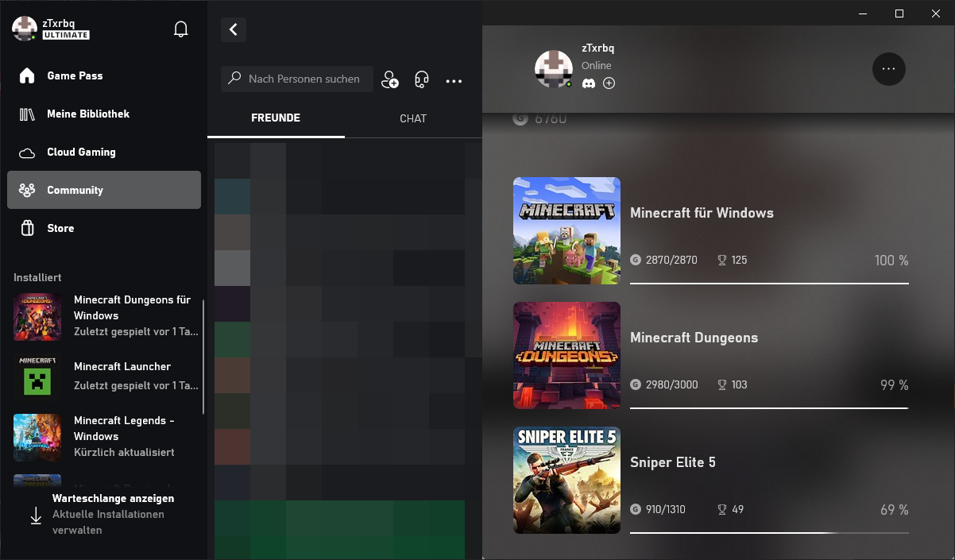The width and height of the screenshot is (955, 560).
Task: Click the Minecraft Dungeons für Windows installed icon
Action: pyautogui.click(x=37, y=317)
